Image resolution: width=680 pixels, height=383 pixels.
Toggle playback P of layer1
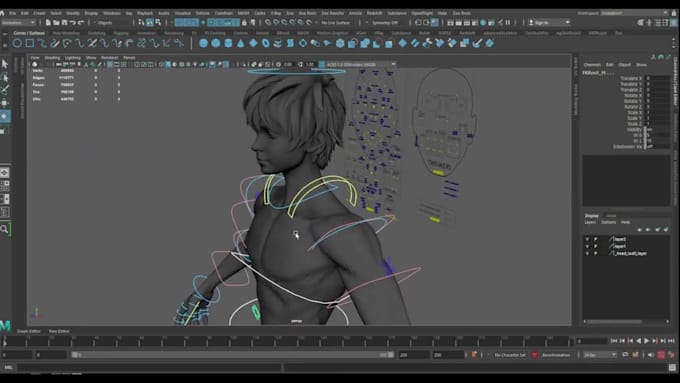point(595,246)
